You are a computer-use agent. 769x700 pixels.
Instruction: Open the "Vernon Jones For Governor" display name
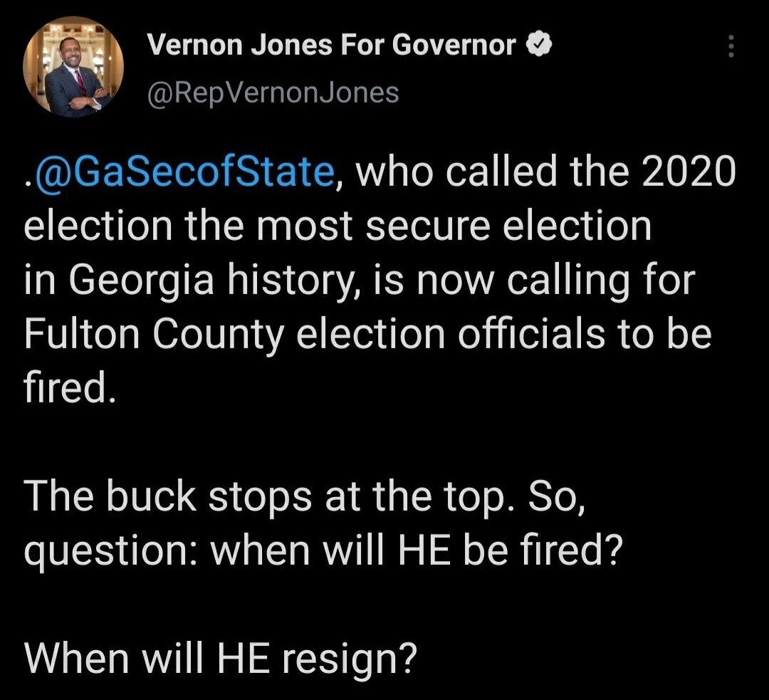tap(330, 46)
